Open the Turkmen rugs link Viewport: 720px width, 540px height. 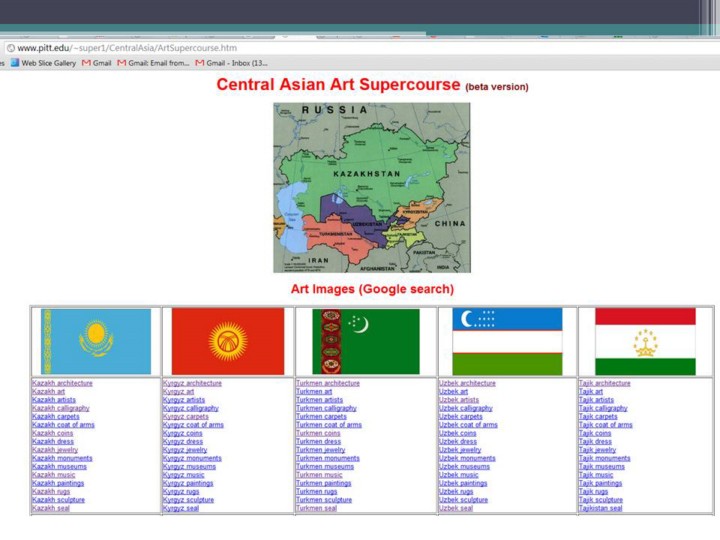316,491
